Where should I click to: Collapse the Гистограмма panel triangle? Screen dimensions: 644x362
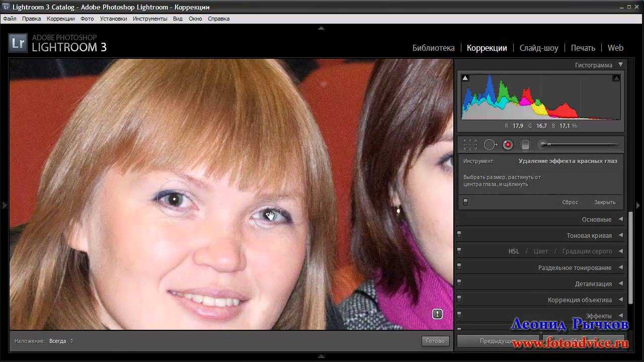click(620, 65)
